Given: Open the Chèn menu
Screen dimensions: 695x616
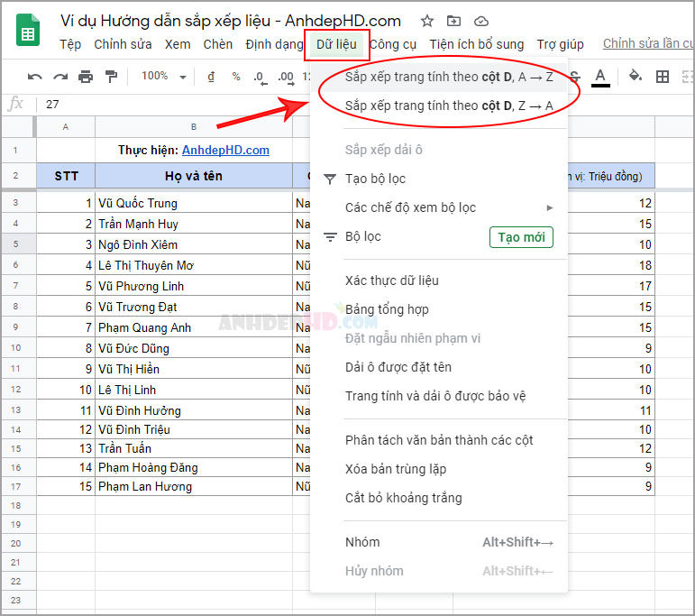Looking at the screenshot, I should (x=217, y=44).
